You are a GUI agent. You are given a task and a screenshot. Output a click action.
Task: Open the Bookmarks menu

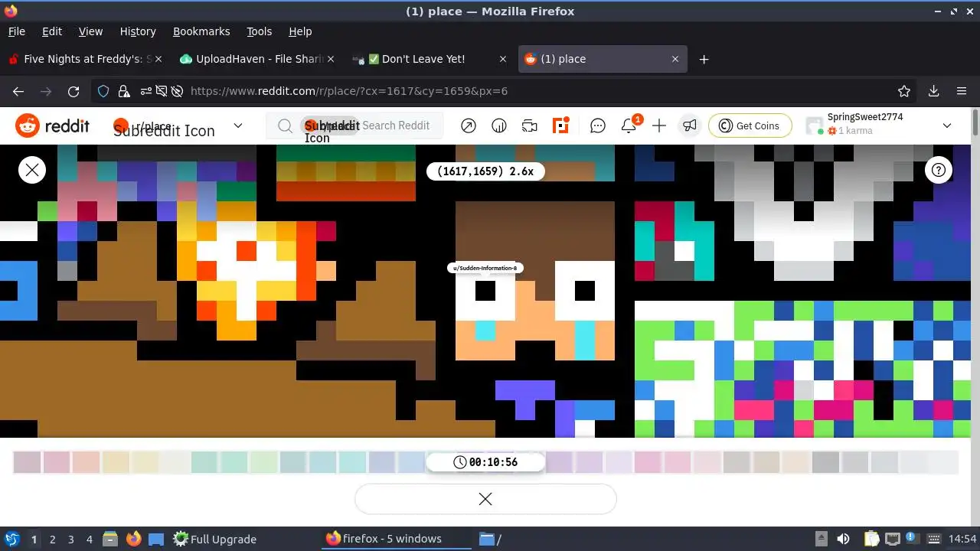pyautogui.click(x=201, y=31)
